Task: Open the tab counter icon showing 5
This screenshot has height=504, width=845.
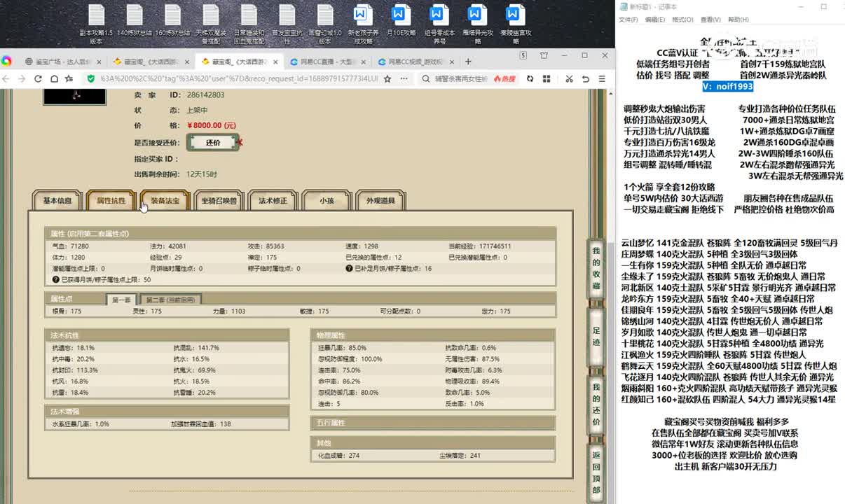Action: tap(523, 55)
